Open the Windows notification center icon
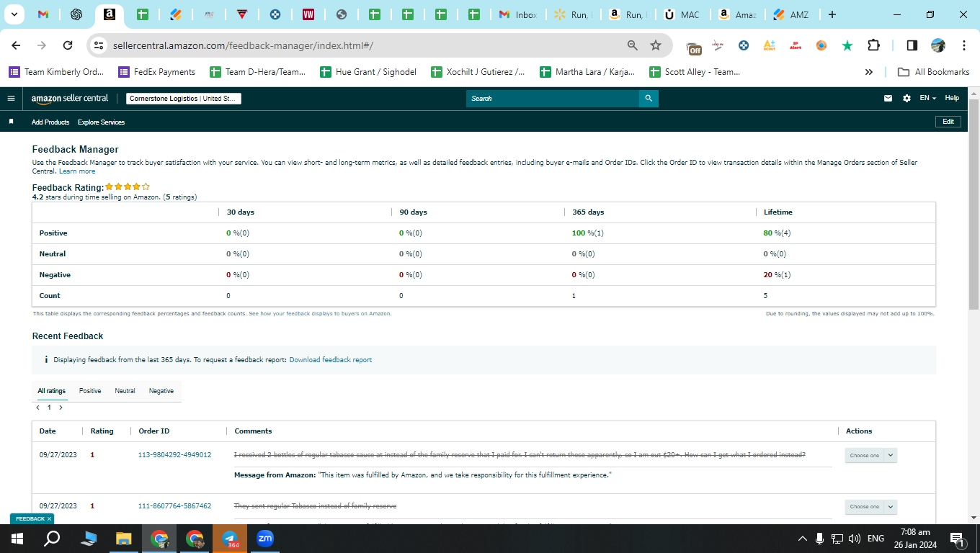This screenshot has height=553, width=980. [958, 539]
